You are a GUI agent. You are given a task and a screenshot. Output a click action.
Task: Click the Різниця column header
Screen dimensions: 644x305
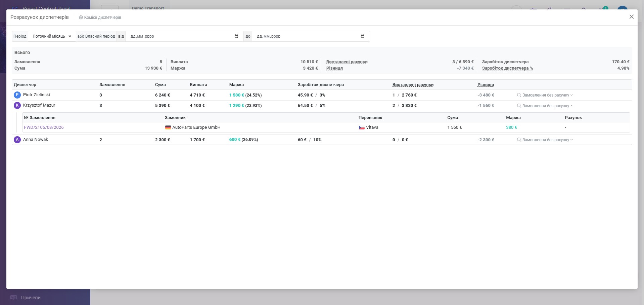coord(486,85)
